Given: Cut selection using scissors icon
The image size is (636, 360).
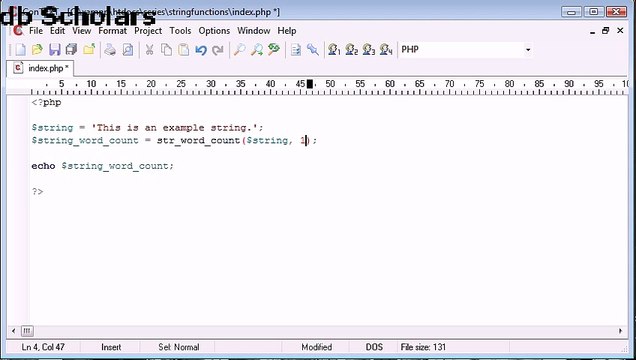Looking at the screenshot, I should pos(149,50).
